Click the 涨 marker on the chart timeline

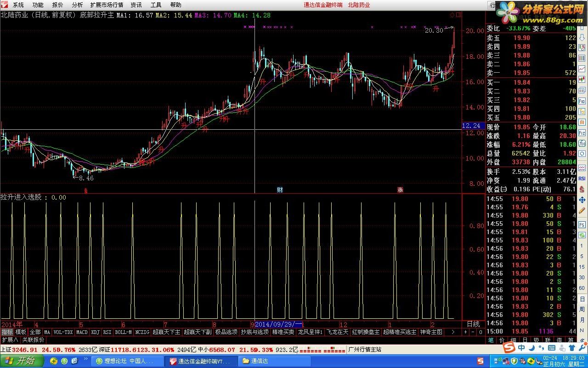[x=400, y=190]
